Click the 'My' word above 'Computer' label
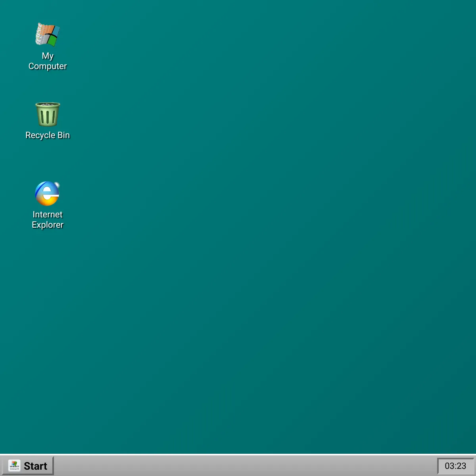 tap(48, 56)
